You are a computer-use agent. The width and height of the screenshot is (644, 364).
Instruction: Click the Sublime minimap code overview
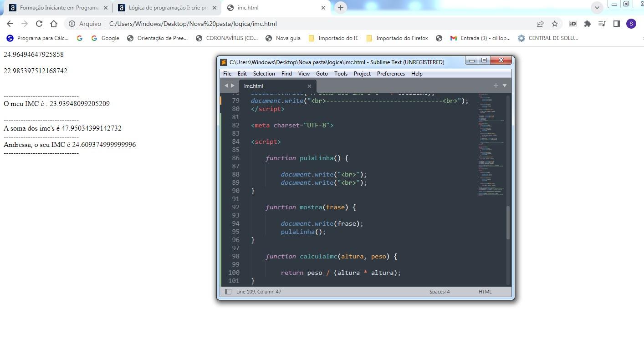coord(491,145)
